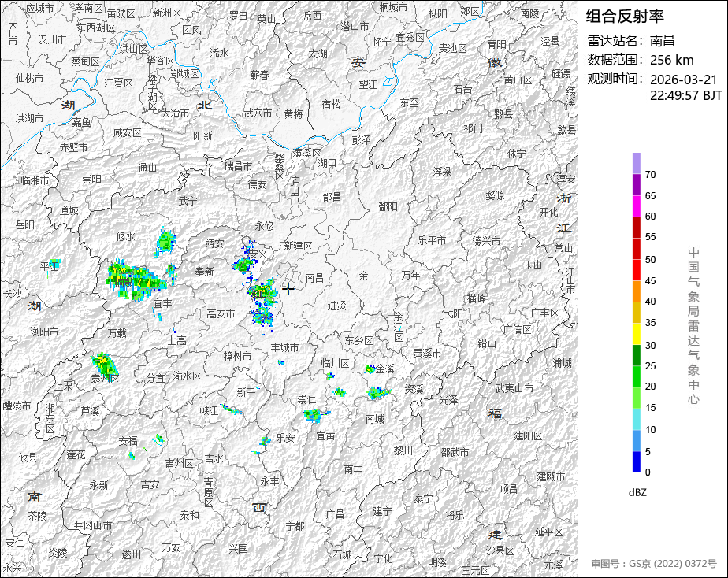Click the station name 南昌 beside 雷达站名
Screen dimensions: 728x578
662,40
